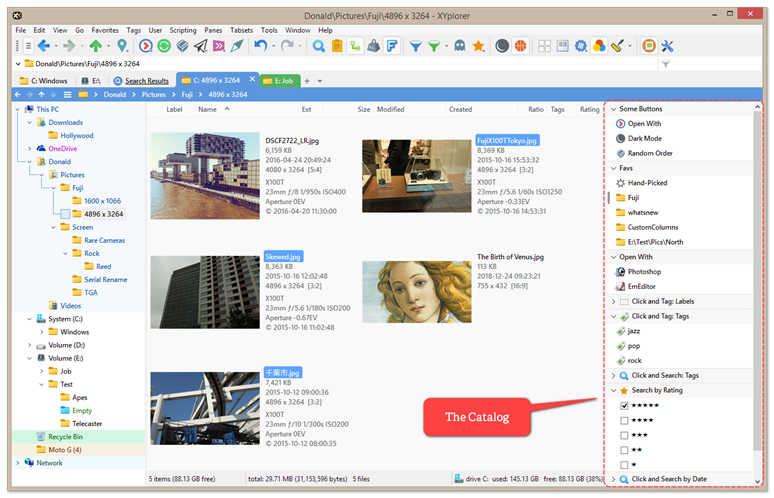Expand the Network node in tree
The width and height of the screenshot is (774, 498).
[x=17, y=463]
